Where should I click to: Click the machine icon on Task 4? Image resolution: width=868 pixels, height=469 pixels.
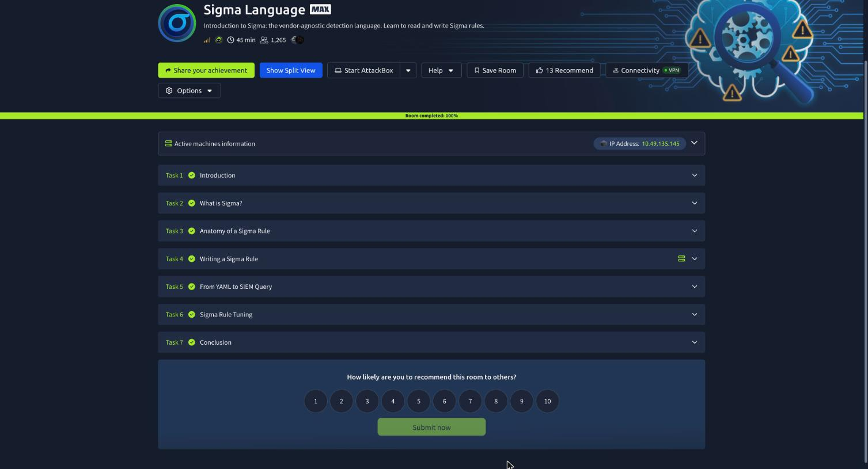pyautogui.click(x=681, y=259)
